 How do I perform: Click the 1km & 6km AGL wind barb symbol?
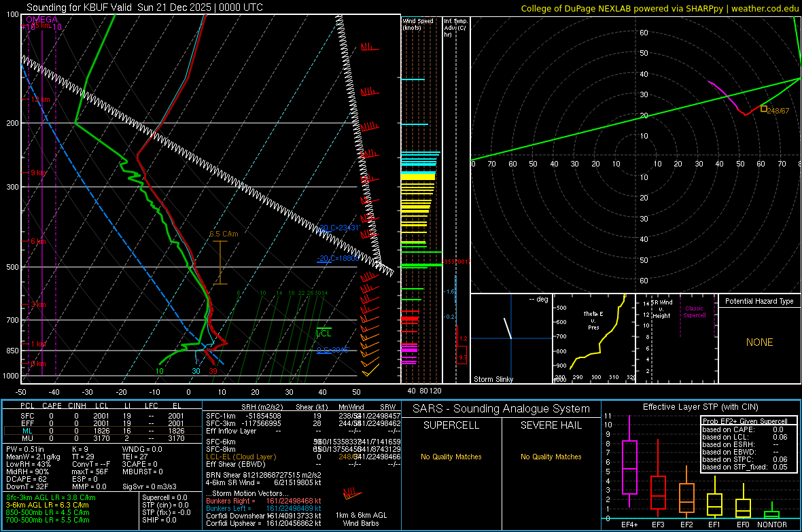352,494
